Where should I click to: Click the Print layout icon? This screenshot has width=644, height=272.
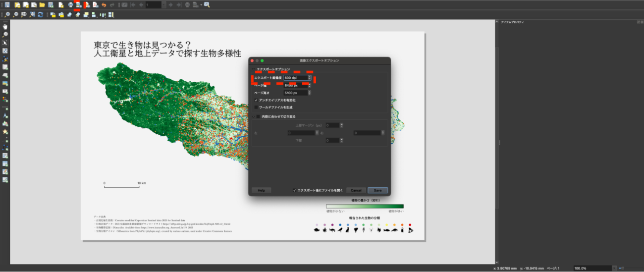coord(70,4)
